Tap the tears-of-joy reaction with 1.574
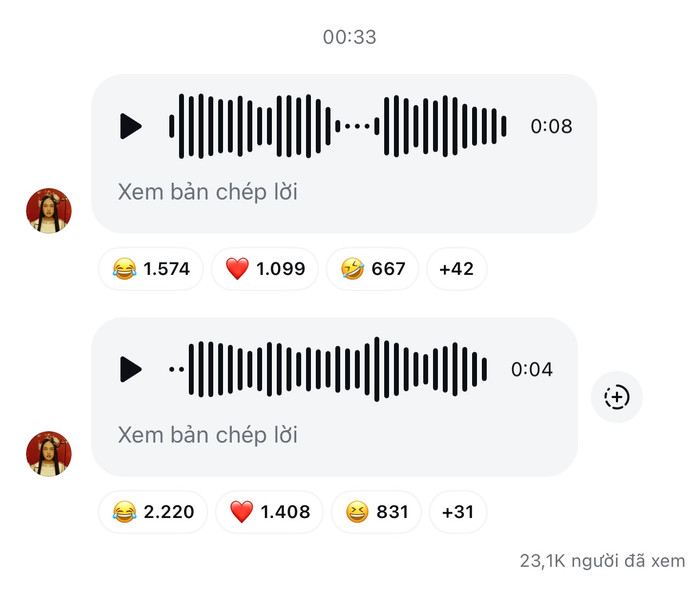 tap(151, 269)
